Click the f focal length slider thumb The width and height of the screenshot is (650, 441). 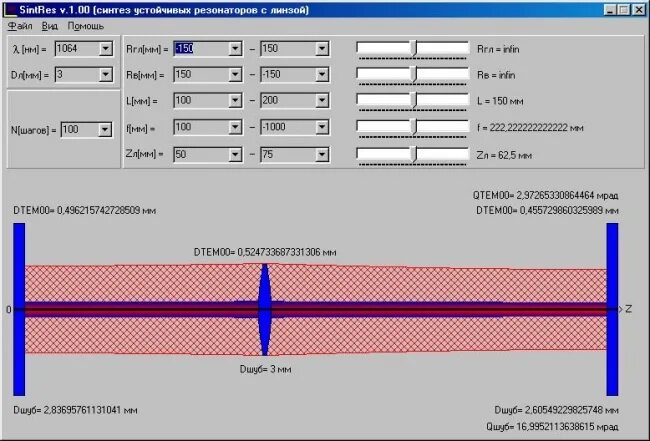click(414, 127)
